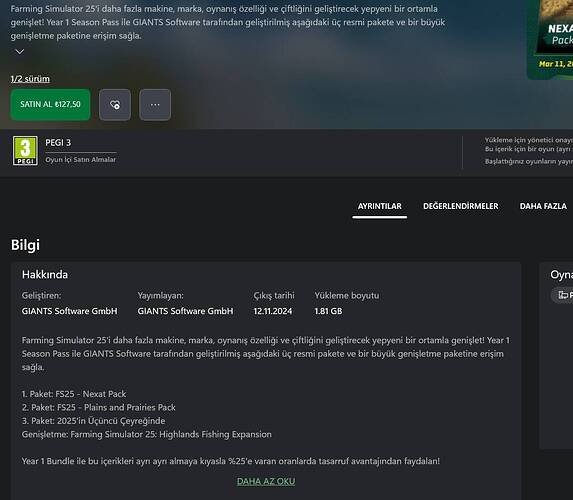Select Oyun İçi Satın Almalar descriptor
573x500 pixels.
pyautogui.click(x=80, y=160)
